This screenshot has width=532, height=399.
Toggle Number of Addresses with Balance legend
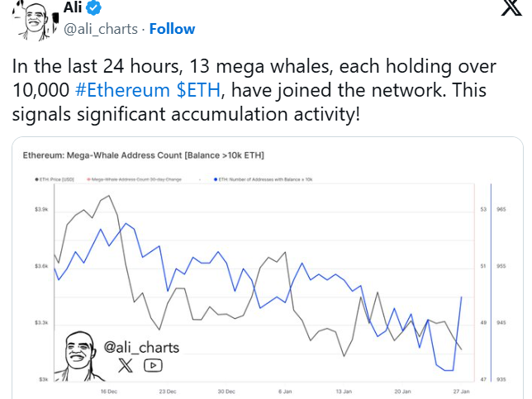pos(264,179)
